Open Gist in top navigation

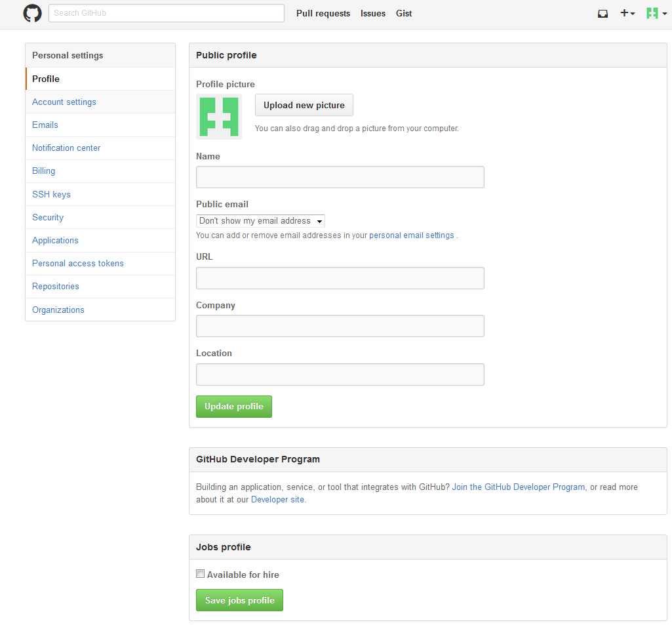tap(404, 13)
